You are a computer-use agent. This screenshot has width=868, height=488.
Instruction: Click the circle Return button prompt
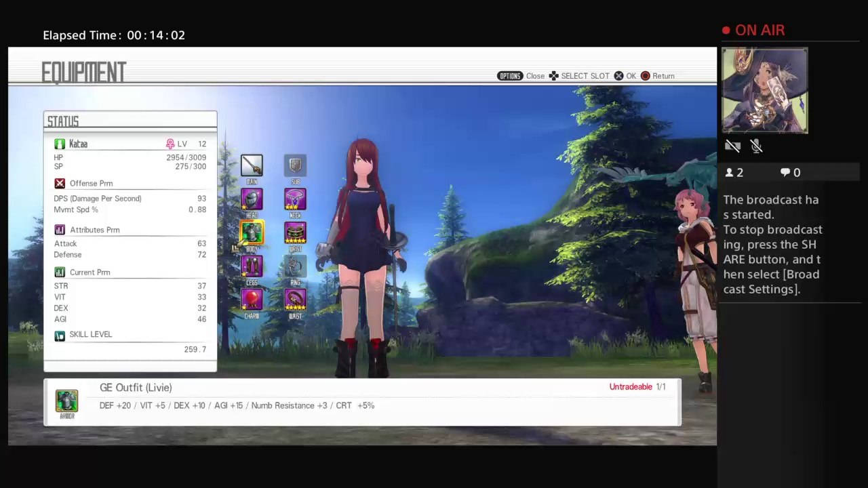tap(658, 76)
